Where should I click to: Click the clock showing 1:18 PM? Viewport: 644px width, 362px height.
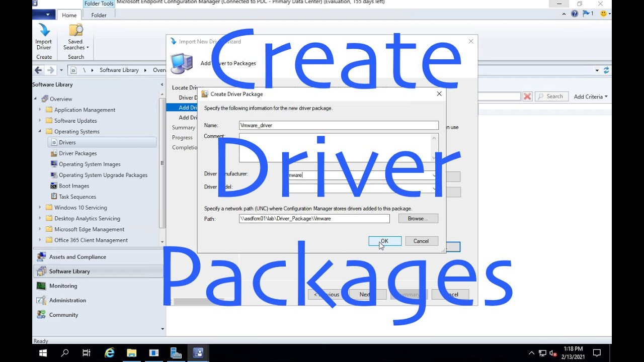pos(574,349)
